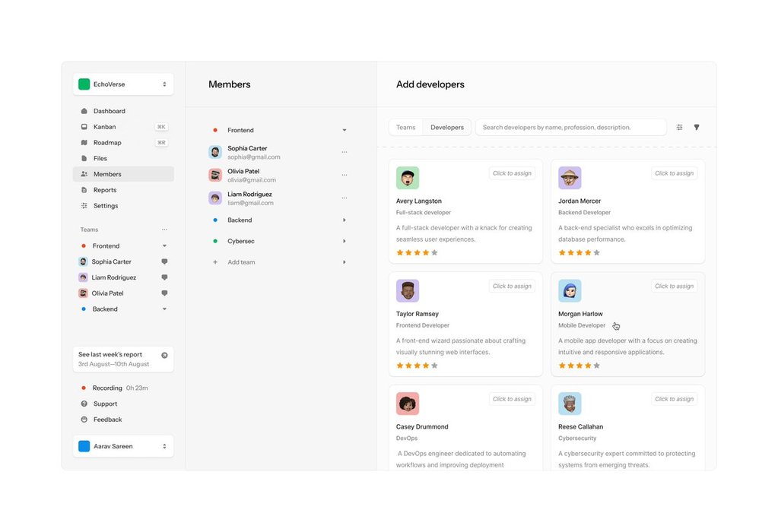Open chat bubble next to Olivia Patel

pos(164,293)
